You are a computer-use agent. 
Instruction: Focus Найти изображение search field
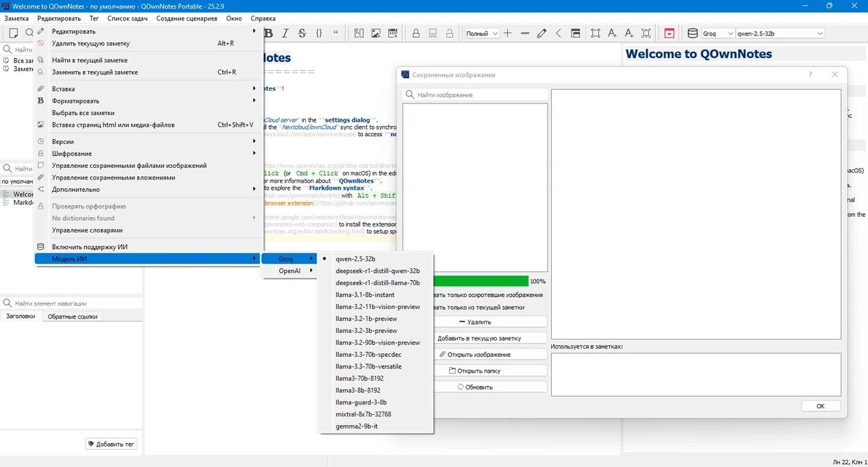tap(475, 95)
